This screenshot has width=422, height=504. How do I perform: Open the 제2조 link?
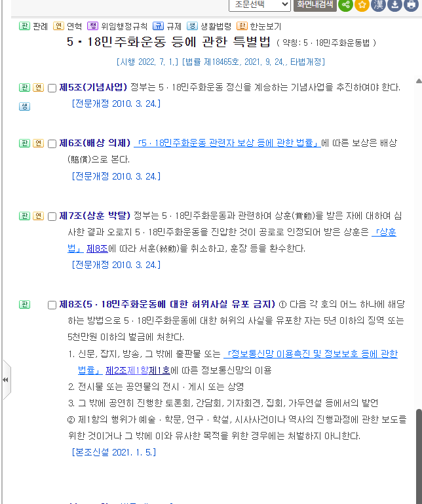[117, 370]
